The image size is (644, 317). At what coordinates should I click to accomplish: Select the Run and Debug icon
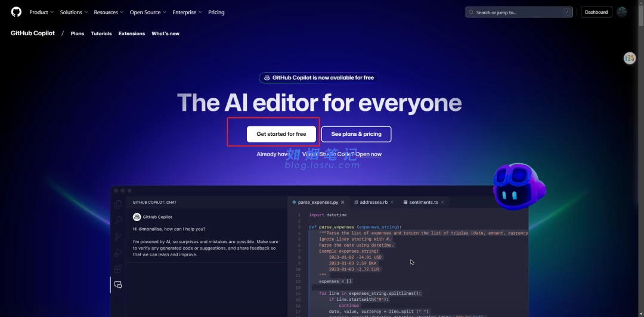click(118, 253)
